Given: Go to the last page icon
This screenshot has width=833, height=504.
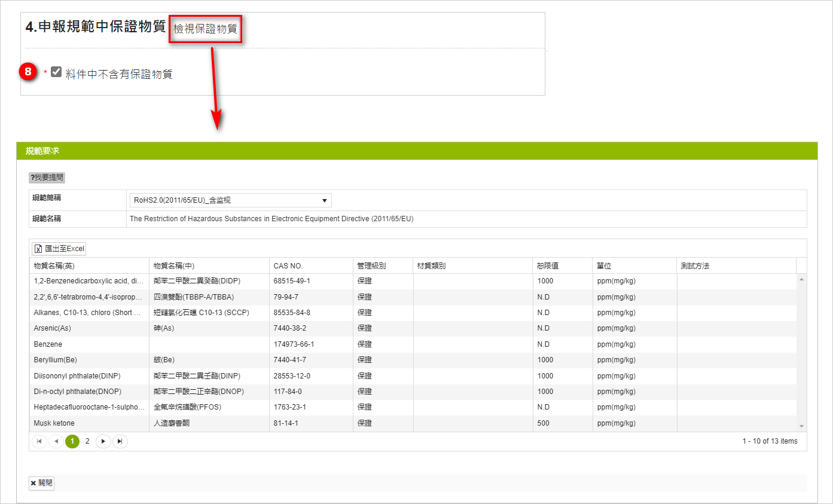Looking at the screenshot, I should [120, 441].
